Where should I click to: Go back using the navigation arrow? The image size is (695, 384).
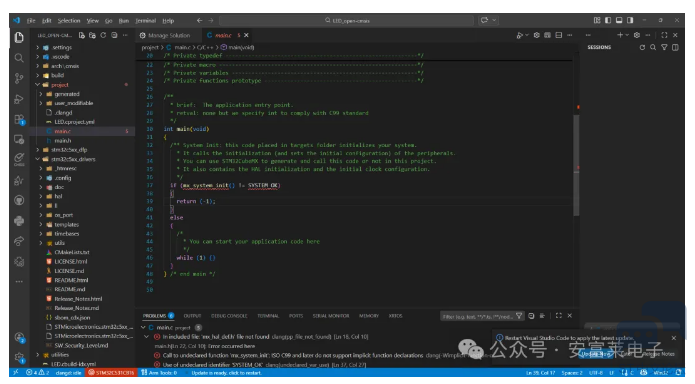click(199, 20)
